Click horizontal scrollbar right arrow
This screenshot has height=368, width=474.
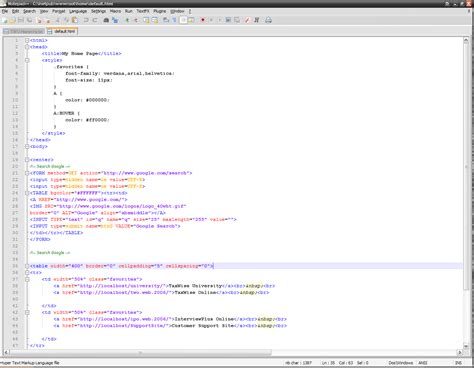(x=460, y=352)
